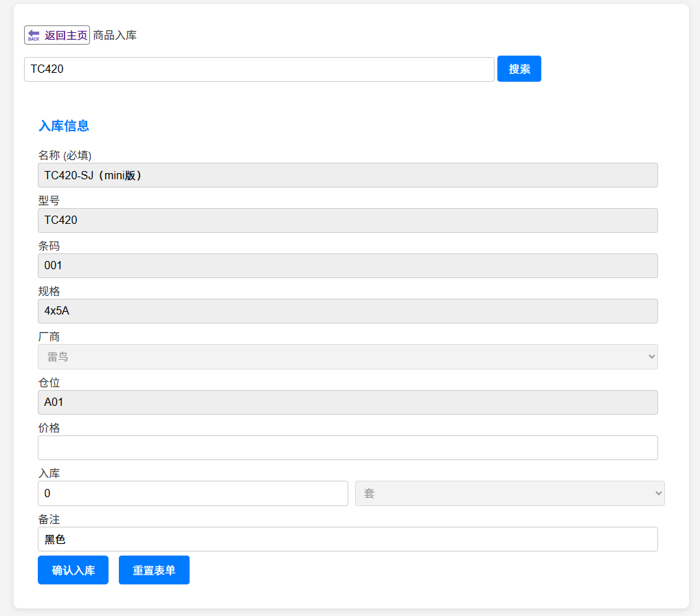Click the 厂商 label

49,336
